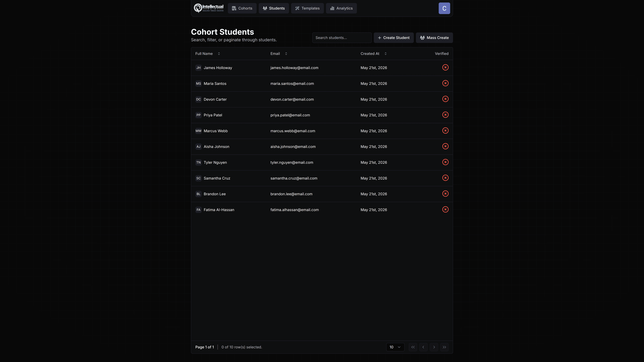Click the next page chevron

(434, 347)
